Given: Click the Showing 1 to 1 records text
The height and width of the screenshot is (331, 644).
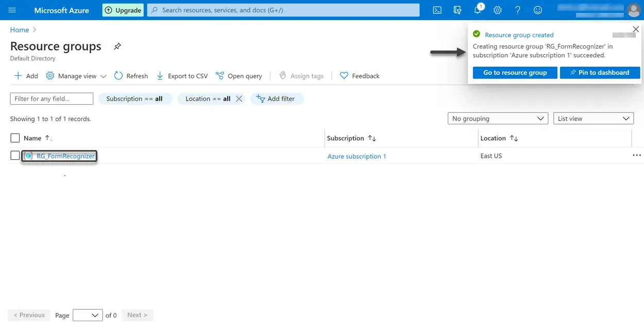Looking at the screenshot, I should pyautogui.click(x=50, y=119).
